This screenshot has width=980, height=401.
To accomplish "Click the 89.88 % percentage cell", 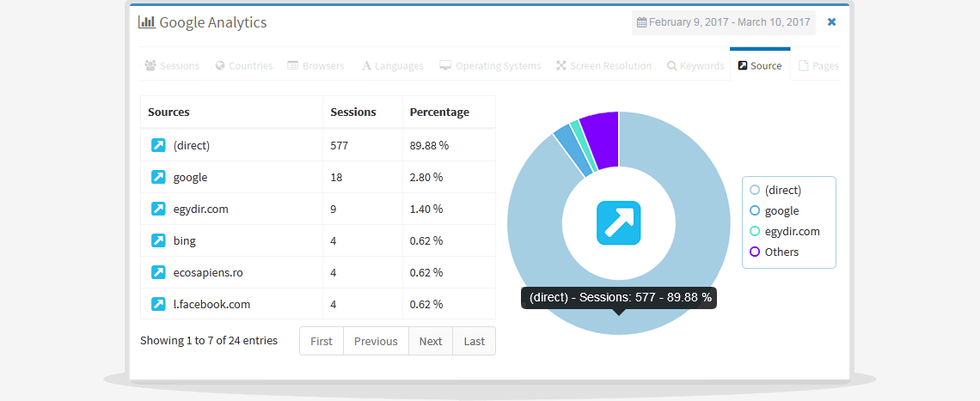I will 449,145.
